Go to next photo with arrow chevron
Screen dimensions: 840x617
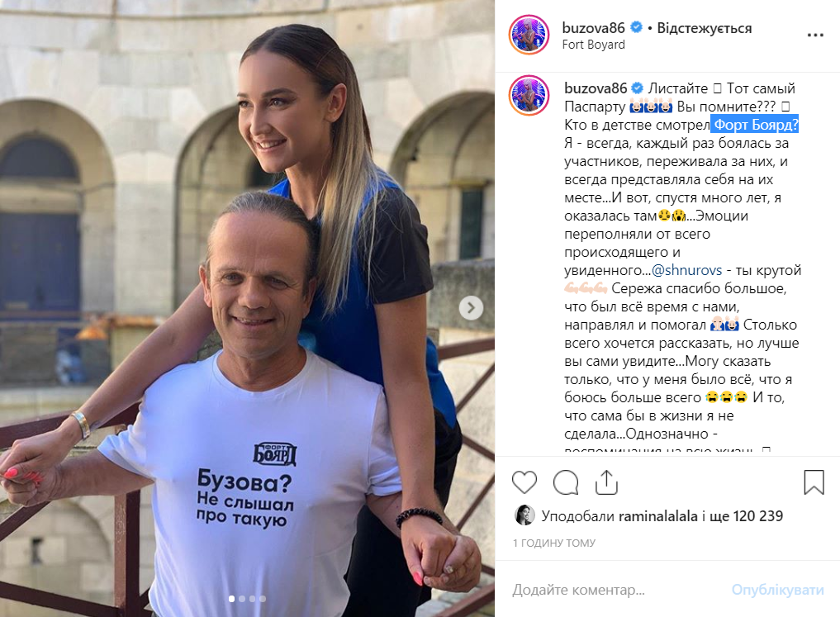click(x=471, y=308)
